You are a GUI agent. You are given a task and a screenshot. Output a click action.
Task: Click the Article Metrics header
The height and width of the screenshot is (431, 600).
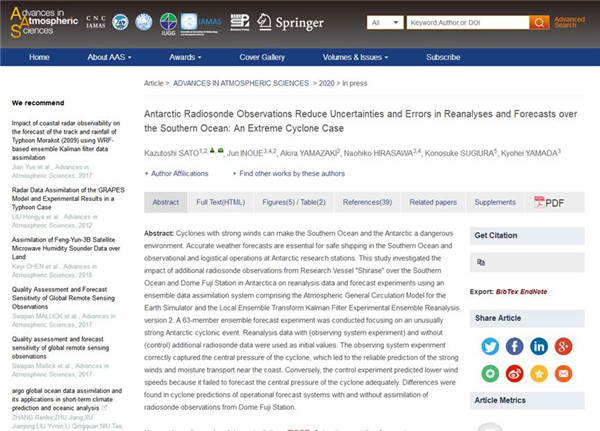click(527, 400)
